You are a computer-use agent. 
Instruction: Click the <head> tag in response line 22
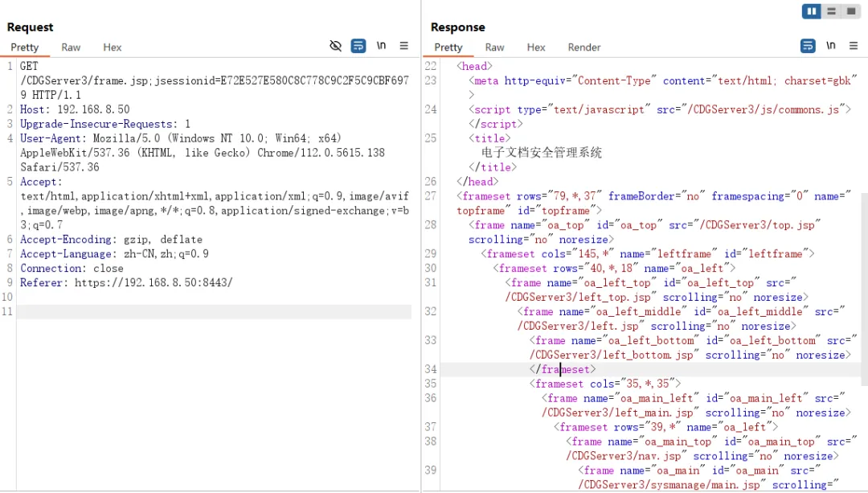tap(474, 67)
